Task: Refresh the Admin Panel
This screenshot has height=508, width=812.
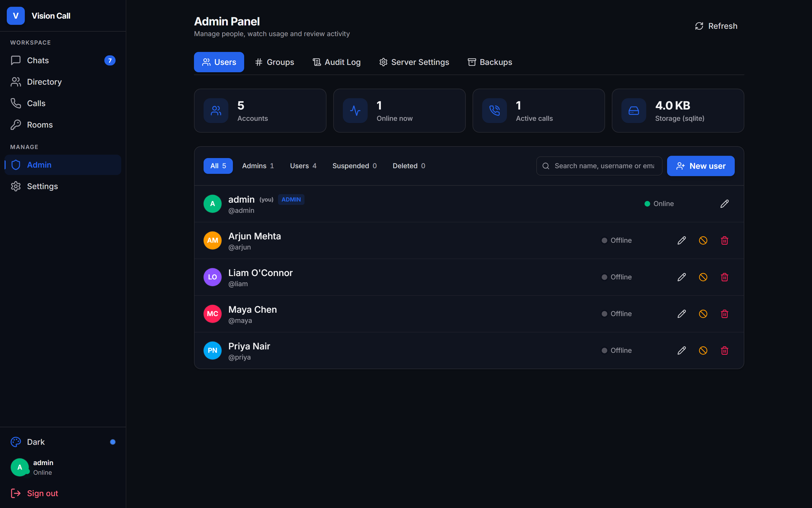Action: pyautogui.click(x=716, y=26)
